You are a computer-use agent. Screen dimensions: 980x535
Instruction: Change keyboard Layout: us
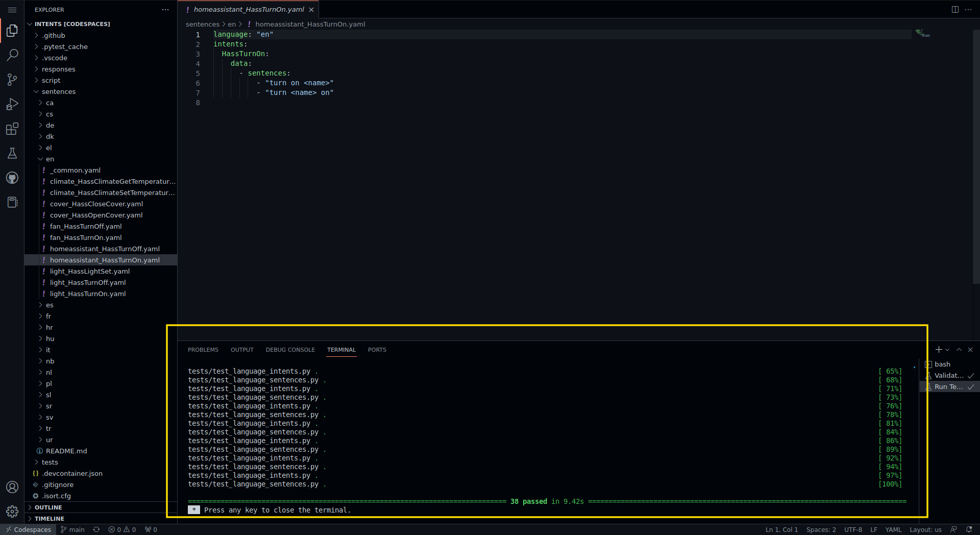coord(925,529)
